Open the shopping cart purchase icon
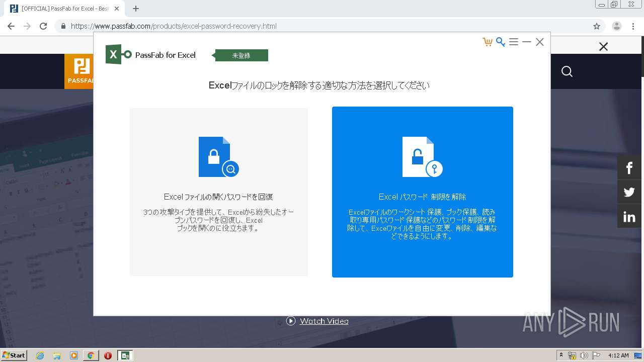This screenshot has height=362, width=644. pyautogui.click(x=487, y=42)
